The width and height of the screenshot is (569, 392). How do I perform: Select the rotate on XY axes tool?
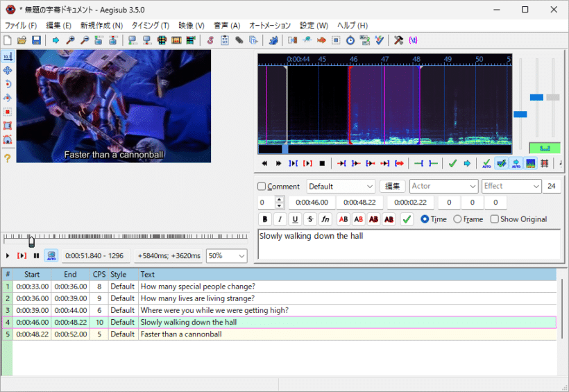[8, 98]
